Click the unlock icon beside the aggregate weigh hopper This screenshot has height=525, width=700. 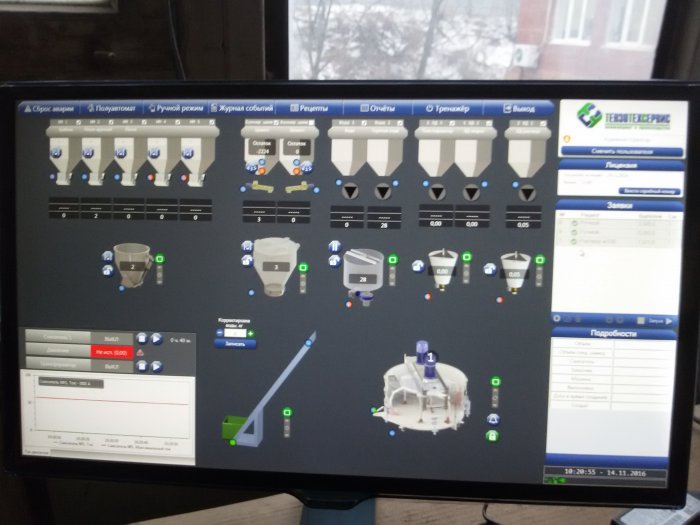tap(108, 270)
